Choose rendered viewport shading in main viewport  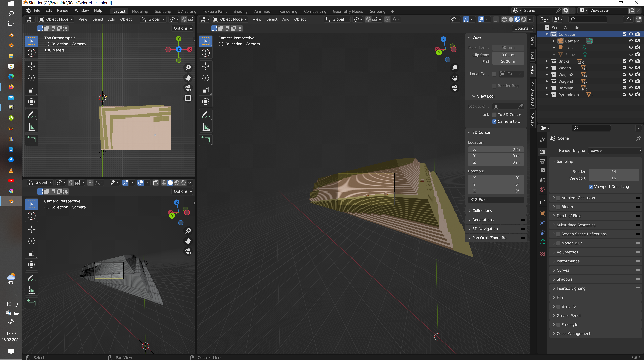point(524,19)
